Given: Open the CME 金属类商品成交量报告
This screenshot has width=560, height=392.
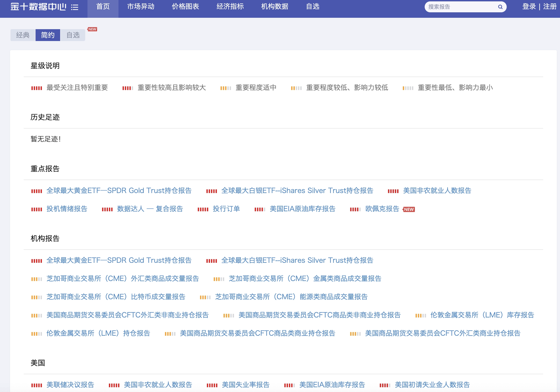Looking at the screenshot, I should 305,279.
